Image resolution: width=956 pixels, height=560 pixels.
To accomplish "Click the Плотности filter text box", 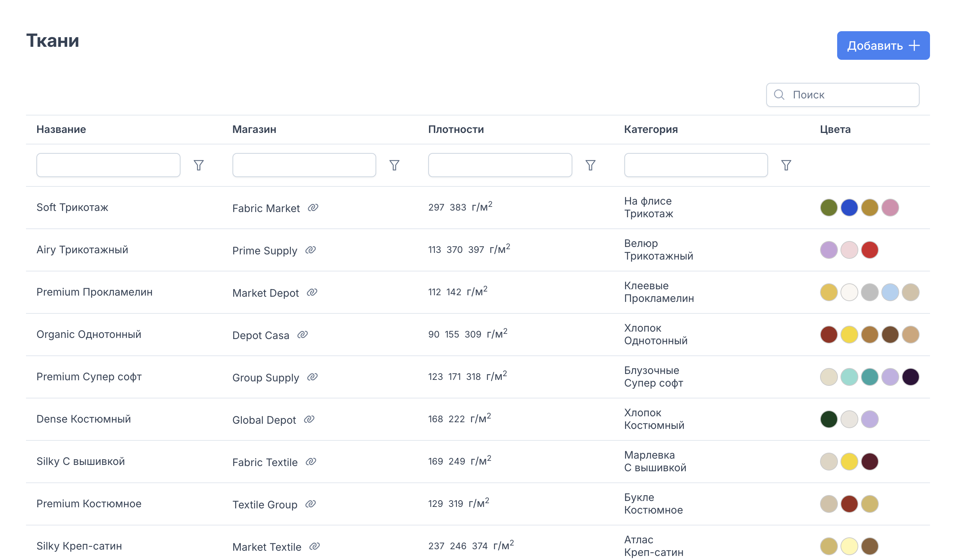I will [x=500, y=165].
